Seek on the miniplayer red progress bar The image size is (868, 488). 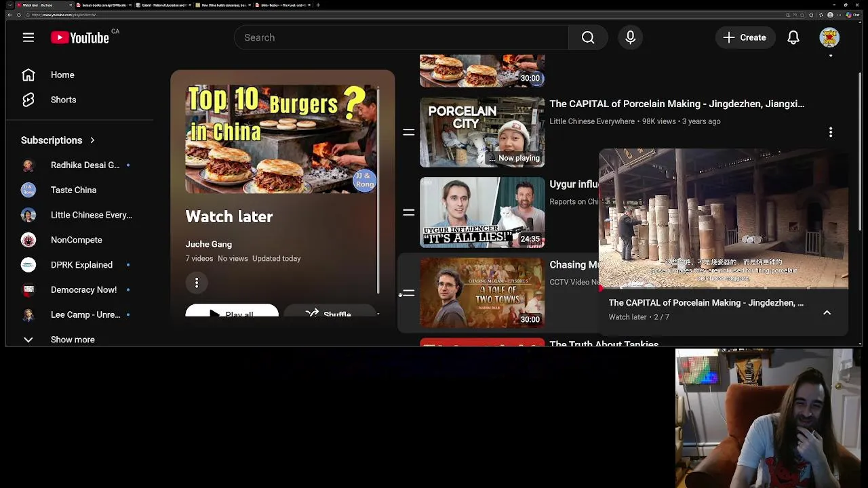(x=724, y=289)
